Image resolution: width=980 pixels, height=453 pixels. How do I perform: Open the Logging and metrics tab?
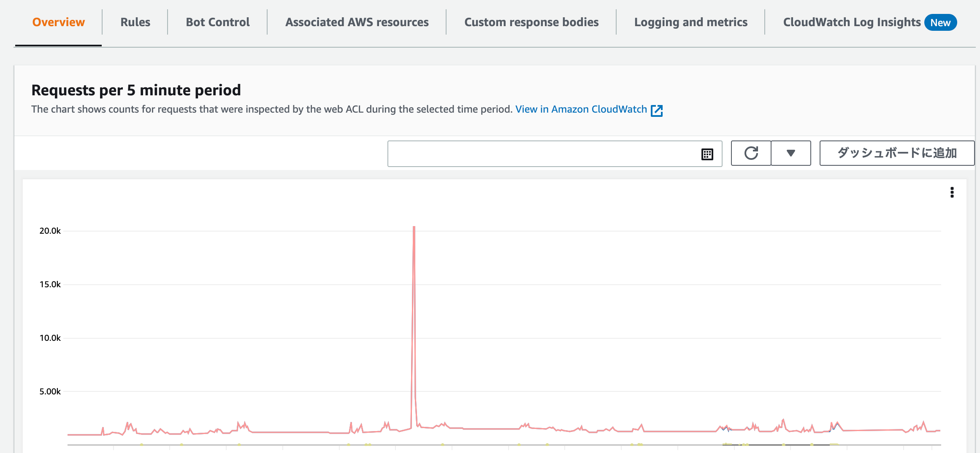tap(691, 22)
